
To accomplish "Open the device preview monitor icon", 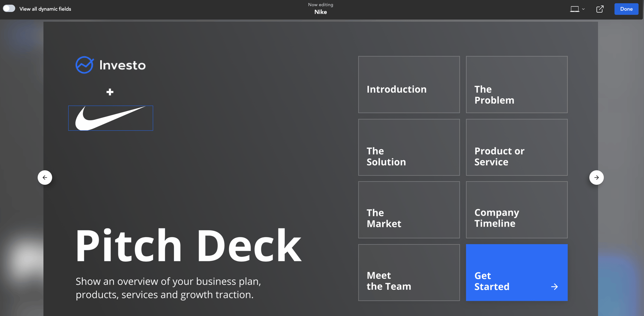I will click(575, 9).
